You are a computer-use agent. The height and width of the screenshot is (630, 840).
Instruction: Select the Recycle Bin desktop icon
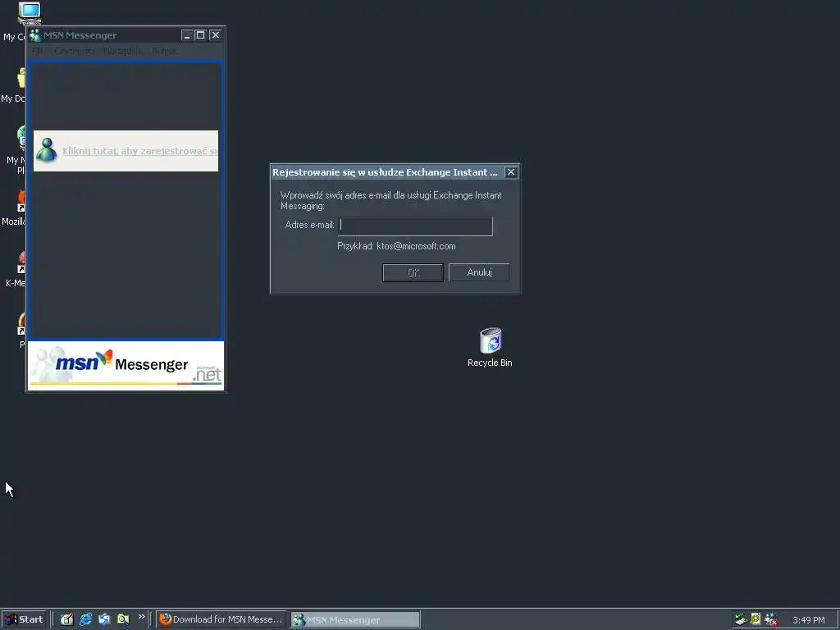(490, 348)
